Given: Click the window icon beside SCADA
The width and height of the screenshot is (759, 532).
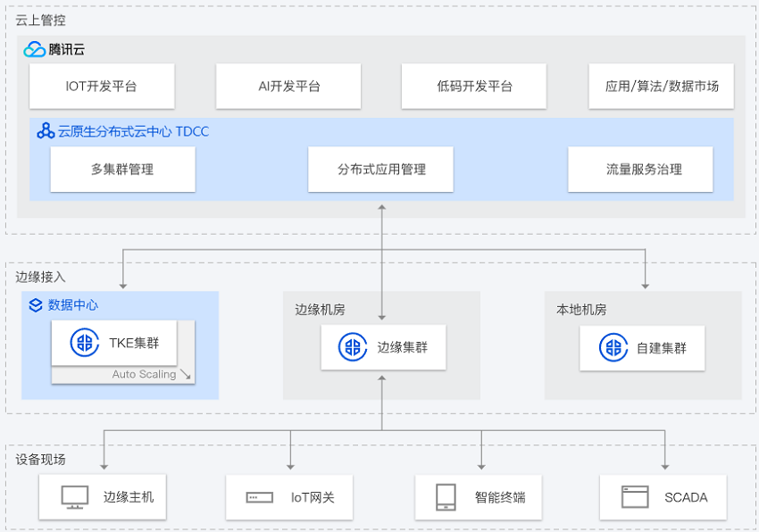Looking at the screenshot, I should pyautogui.click(x=635, y=497).
